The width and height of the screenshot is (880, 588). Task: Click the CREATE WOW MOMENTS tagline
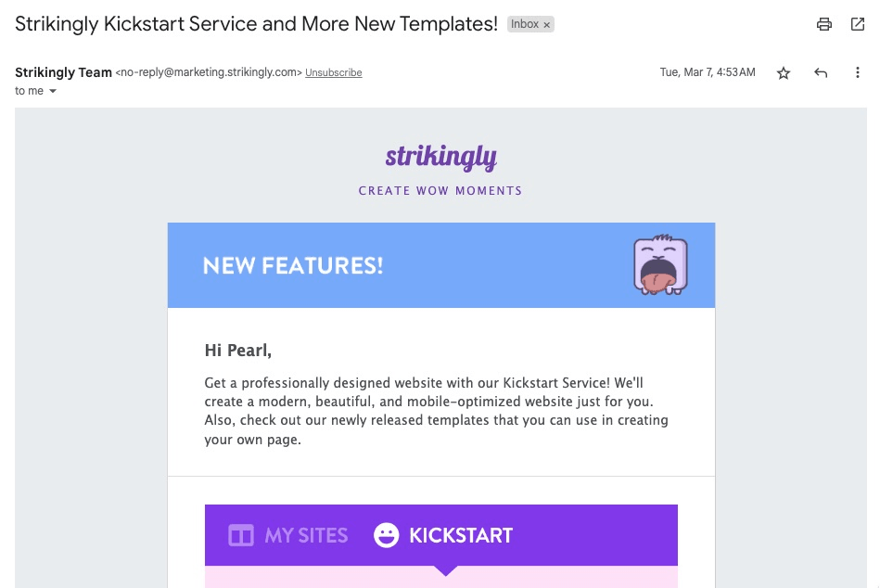point(440,191)
